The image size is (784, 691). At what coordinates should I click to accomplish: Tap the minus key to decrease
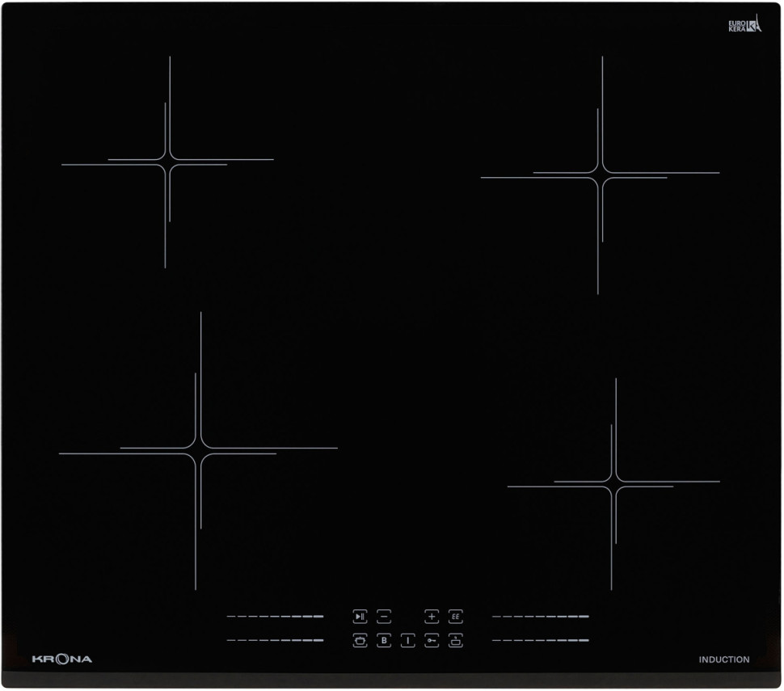pos(384,617)
